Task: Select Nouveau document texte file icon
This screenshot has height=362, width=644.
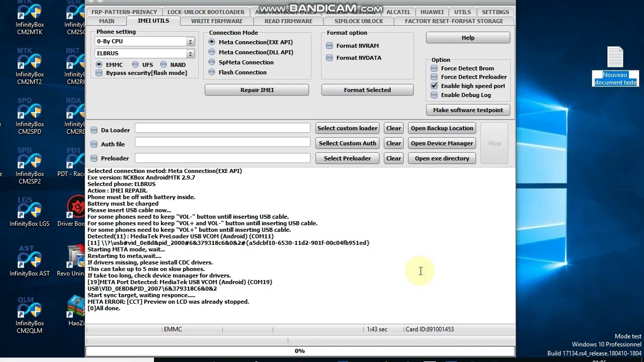Action: coord(615,66)
